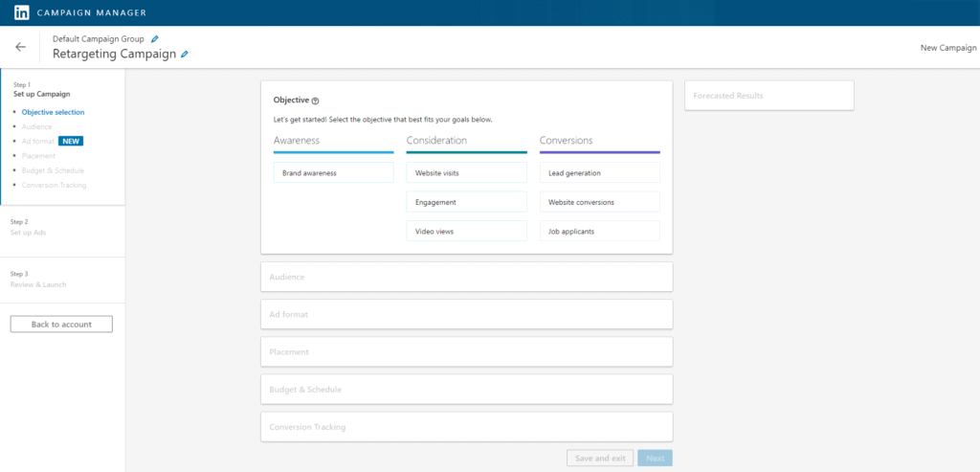Expand the Budget & Schedule section panel
This screenshot has width=980, height=472.
467,389
